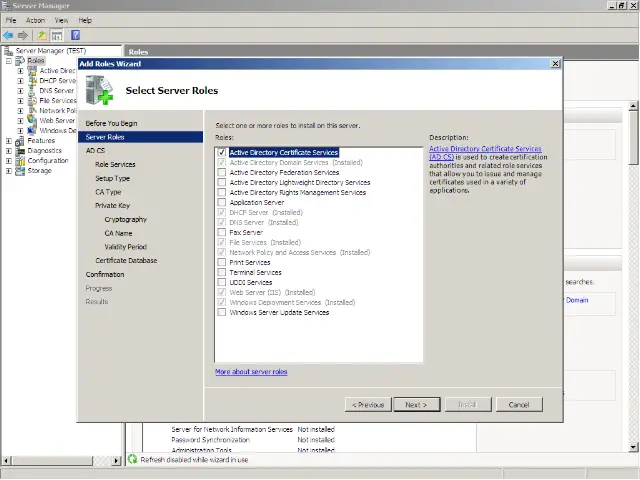The image size is (640, 480).
Task: Open Active Directory Certificate Services description link
Action: tap(485, 153)
